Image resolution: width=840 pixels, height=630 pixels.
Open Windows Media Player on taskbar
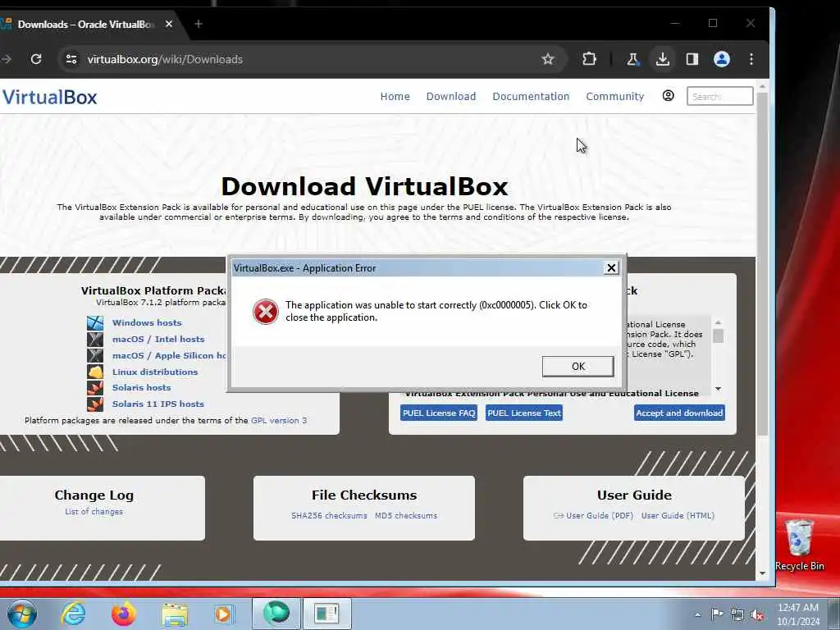point(224,614)
